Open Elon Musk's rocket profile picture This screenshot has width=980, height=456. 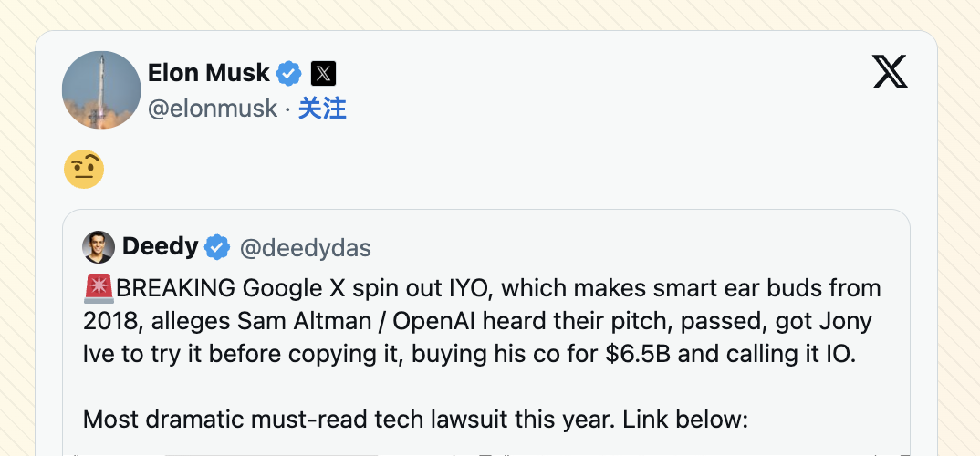(101, 90)
